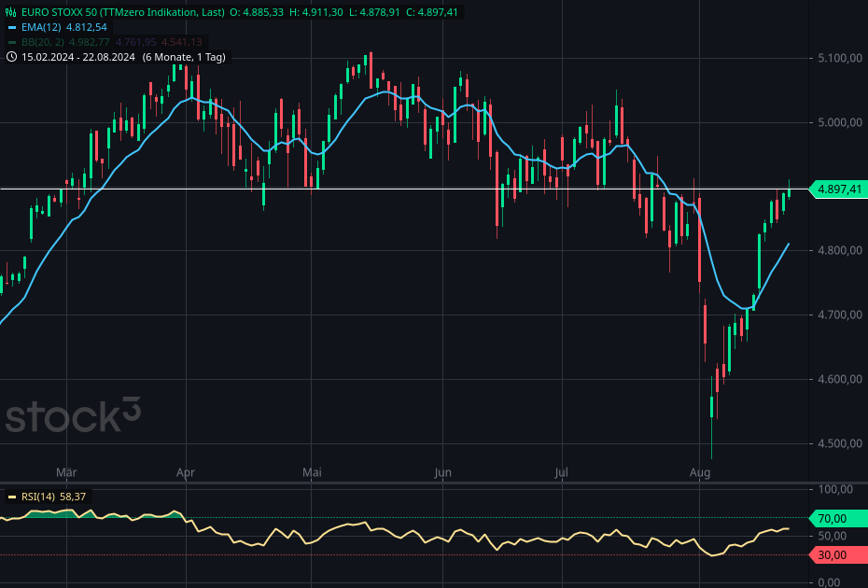868x588 pixels.
Task: Click the yellow RSI line color marker
Action: [x=12, y=497]
